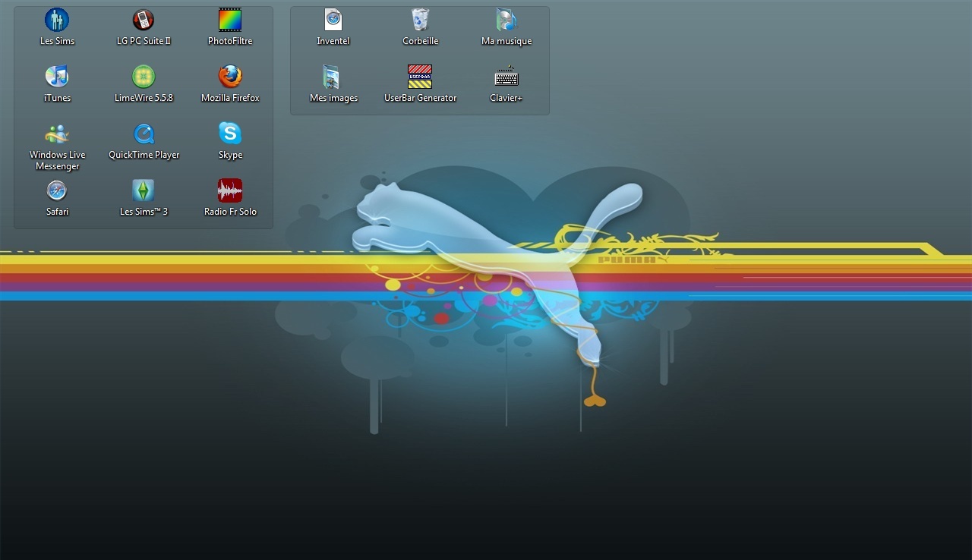Select the QuickTime Player icon
Screen dimensions: 972x560
pos(144,134)
